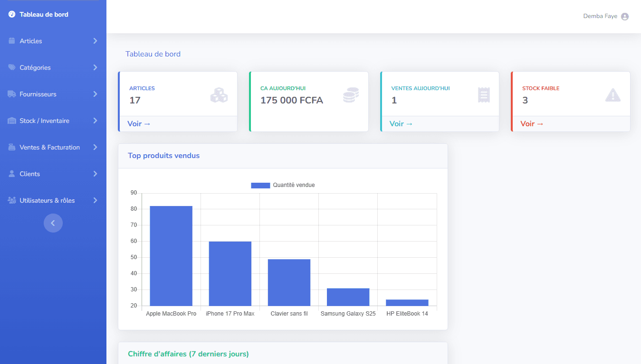Click the Utilisateurs & rôles group icon
Screen dimensions: 641x364
point(12,200)
